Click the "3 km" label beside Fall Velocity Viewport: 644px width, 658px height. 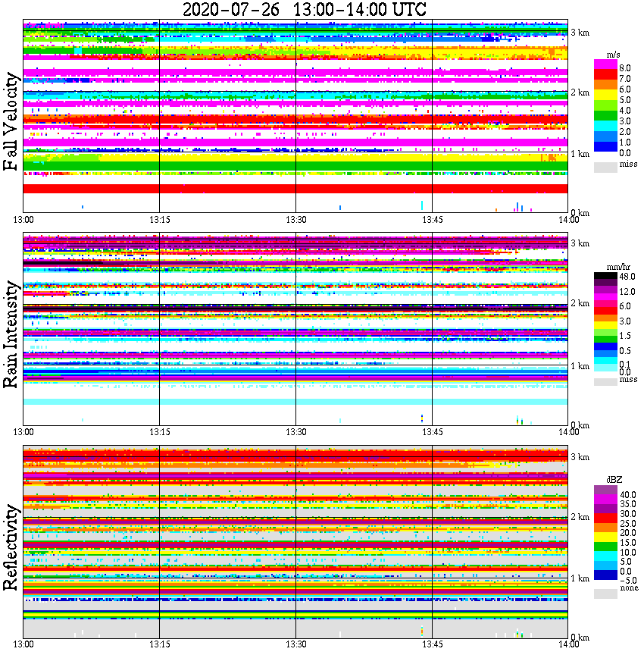click(580, 33)
